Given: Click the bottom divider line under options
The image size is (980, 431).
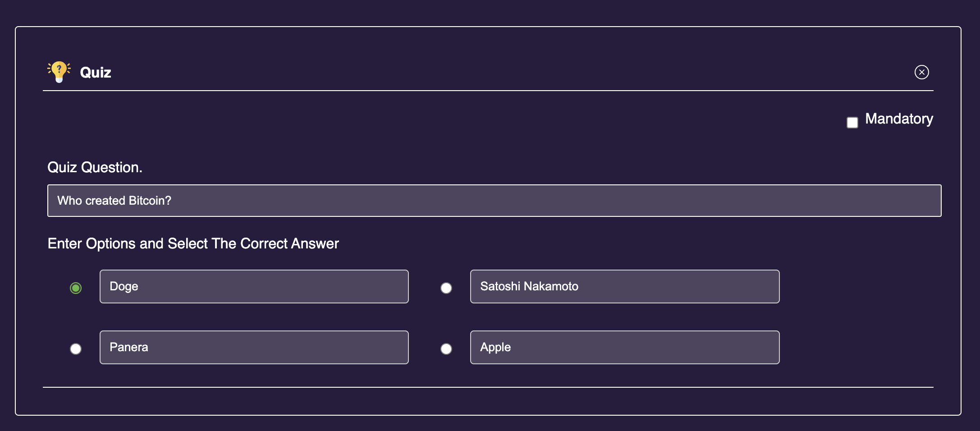Looking at the screenshot, I should point(488,387).
